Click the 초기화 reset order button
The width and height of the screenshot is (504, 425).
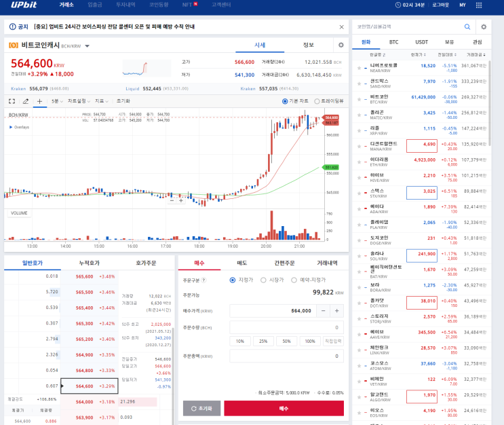pos(202,408)
